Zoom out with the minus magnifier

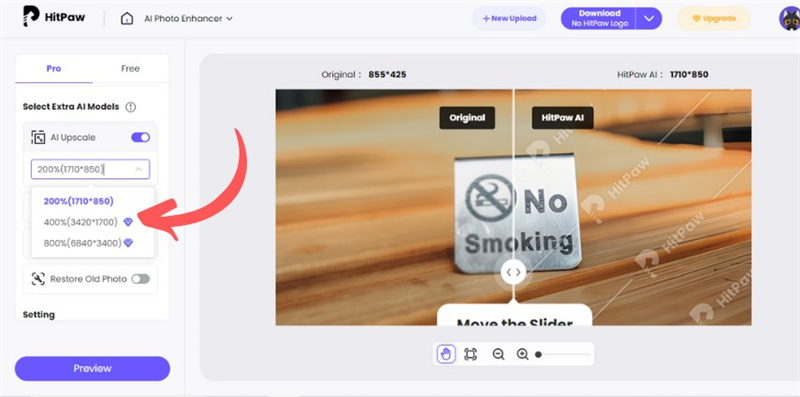[x=498, y=354]
